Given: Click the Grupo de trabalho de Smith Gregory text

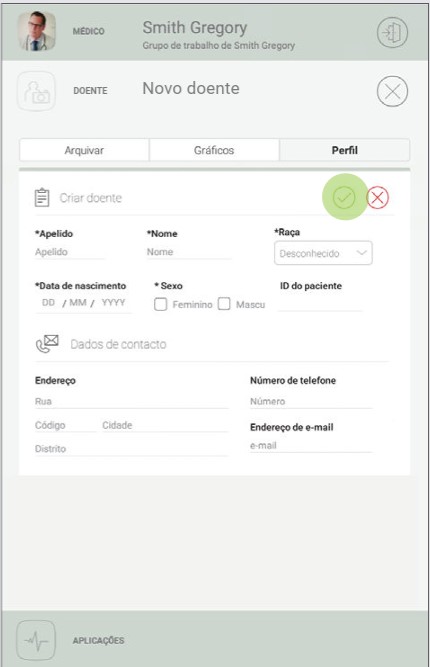Looking at the screenshot, I should point(219,46).
